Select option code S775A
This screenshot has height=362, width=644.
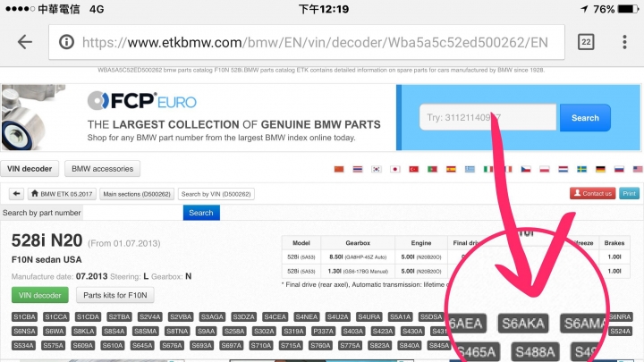[350, 346]
